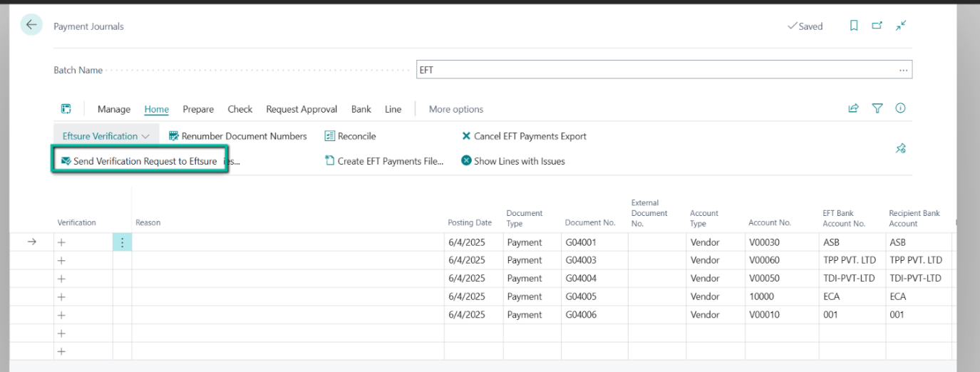980x372 pixels.
Task: Click the plus icon in G04003 row
Action: [x=61, y=260]
